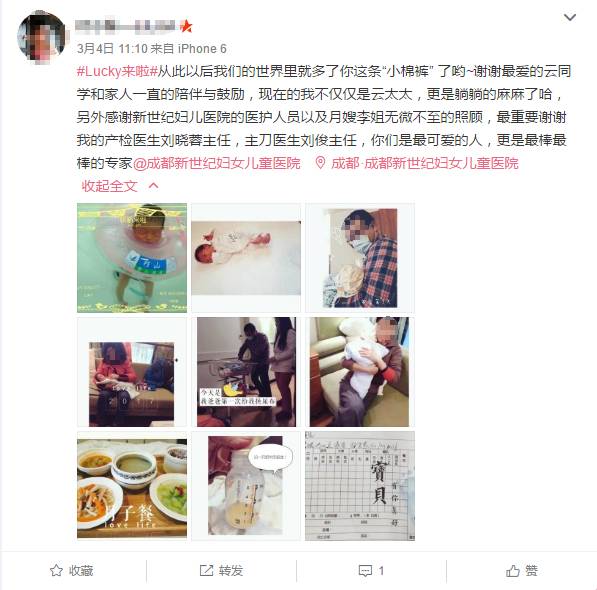Open comments via the speech bubble icon
Viewport: 597px width, 590px height.
click(x=365, y=571)
